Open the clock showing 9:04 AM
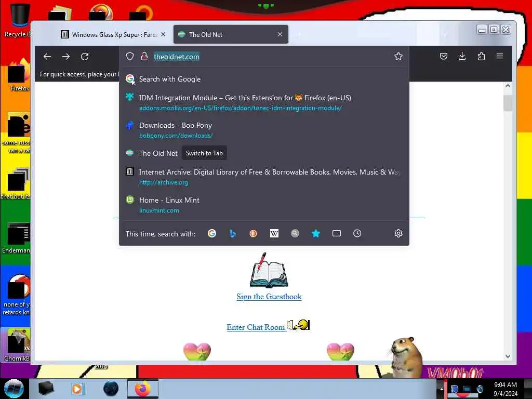Image resolution: width=532 pixels, height=399 pixels. pos(506,389)
